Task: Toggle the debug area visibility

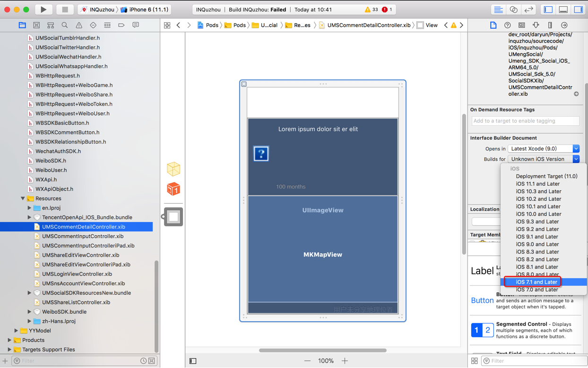Action: [x=563, y=9]
